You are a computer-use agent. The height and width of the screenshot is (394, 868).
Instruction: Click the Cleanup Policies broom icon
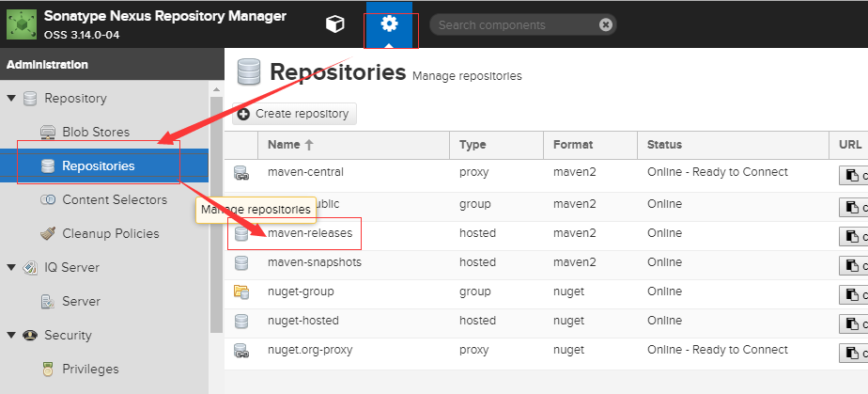[48, 233]
